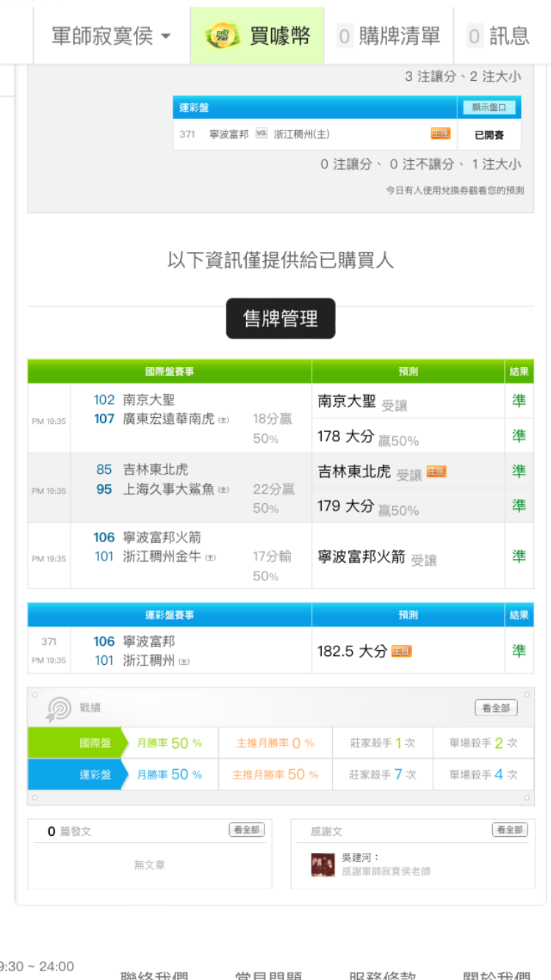Click 單場殺手 4 次 stat

483,774
